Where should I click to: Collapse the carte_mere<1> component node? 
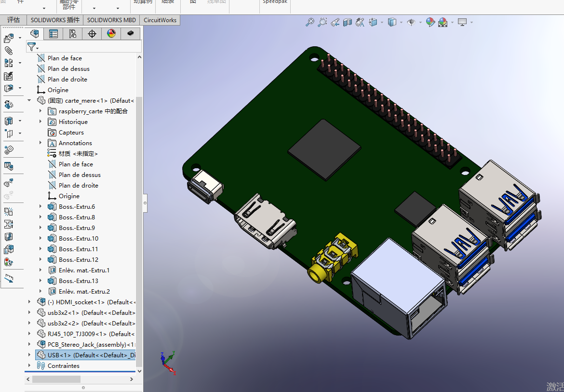29,101
